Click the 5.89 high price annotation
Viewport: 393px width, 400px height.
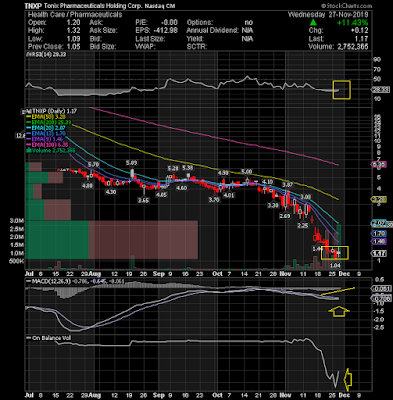pos(131,163)
